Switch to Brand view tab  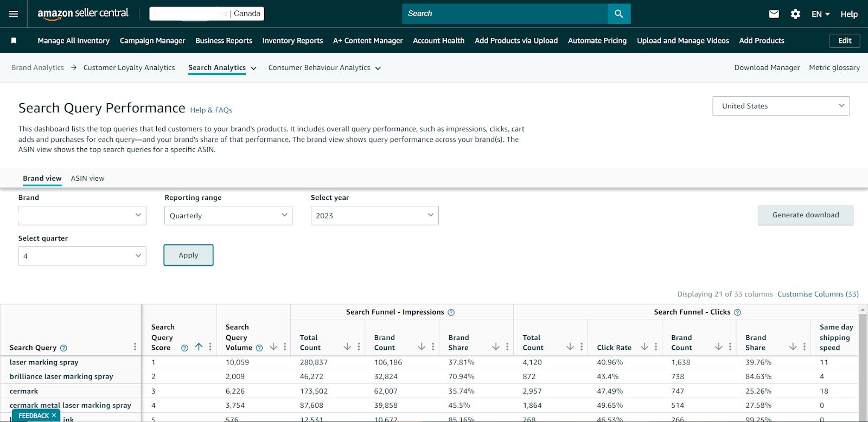42,178
